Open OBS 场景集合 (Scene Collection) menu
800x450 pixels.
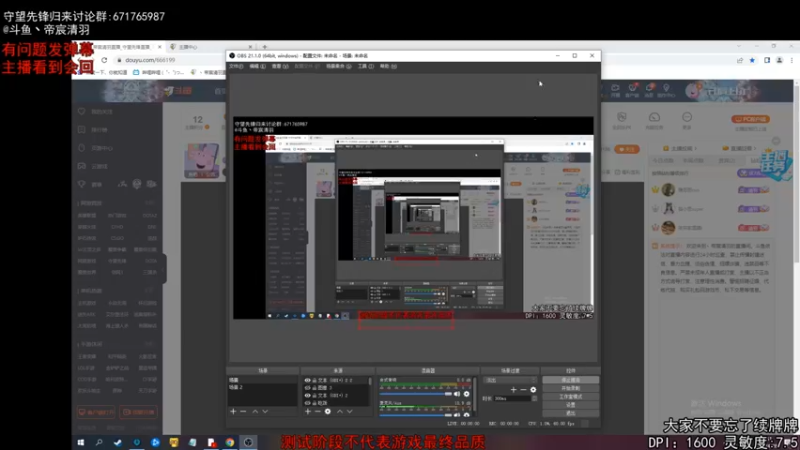(x=339, y=66)
